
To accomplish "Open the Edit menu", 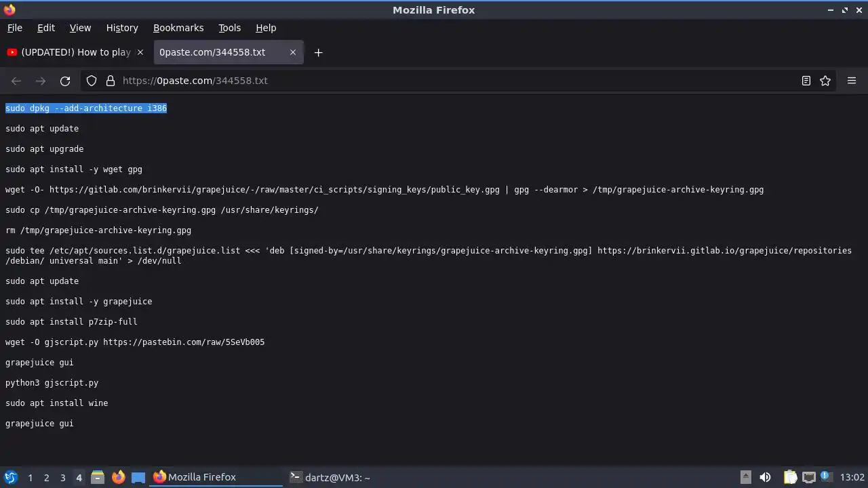I will [x=46, y=28].
